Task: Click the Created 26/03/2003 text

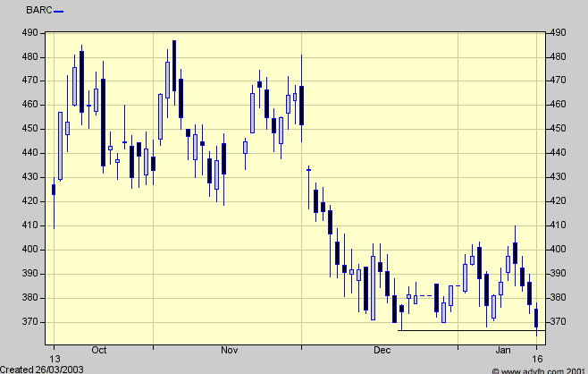Action: pos(42,370)
